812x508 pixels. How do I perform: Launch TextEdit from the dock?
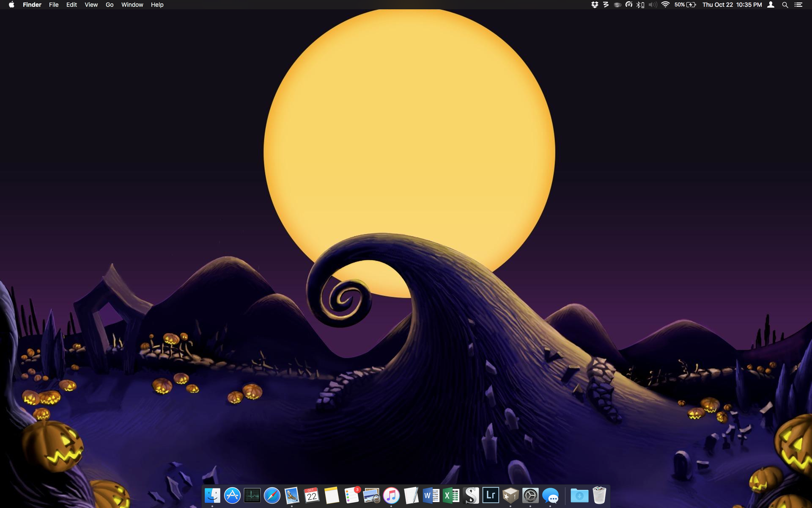pos(411,495)
